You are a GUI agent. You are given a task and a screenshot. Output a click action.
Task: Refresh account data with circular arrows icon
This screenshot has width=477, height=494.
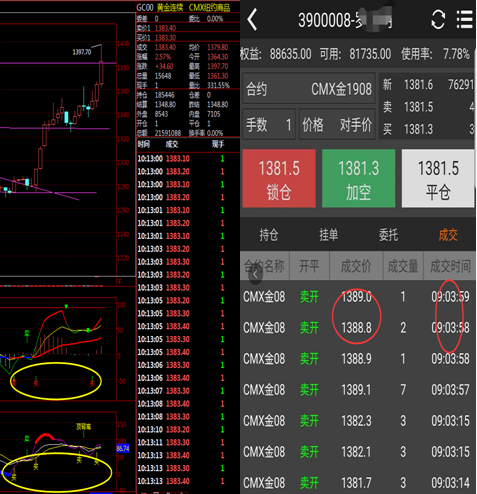(x=438, y=19)
